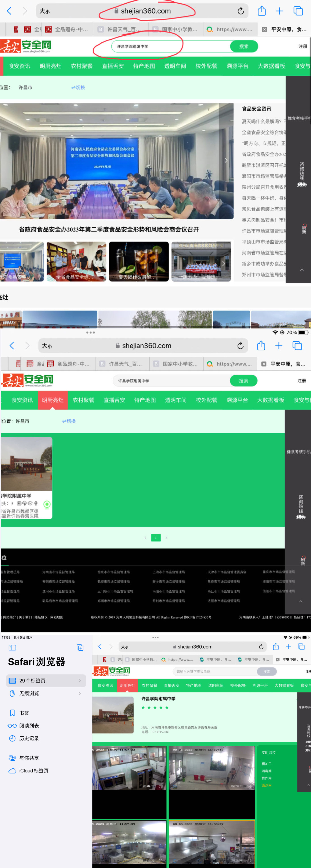Open 书签 bookmarks in Safari sidebar

(24, 713)
